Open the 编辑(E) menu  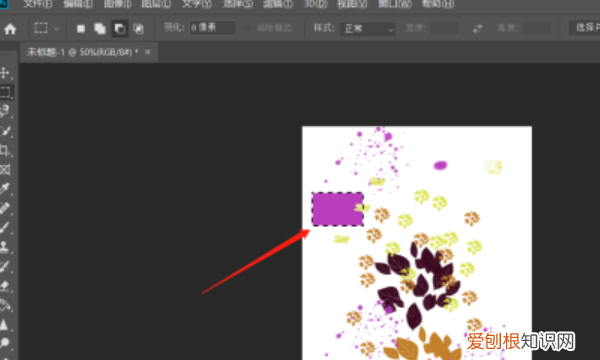(x=78, y=4)
